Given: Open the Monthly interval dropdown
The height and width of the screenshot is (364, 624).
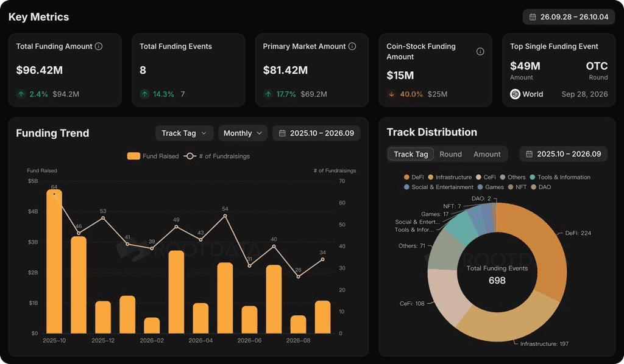Looking at the screenshot, I should [243, 133].
